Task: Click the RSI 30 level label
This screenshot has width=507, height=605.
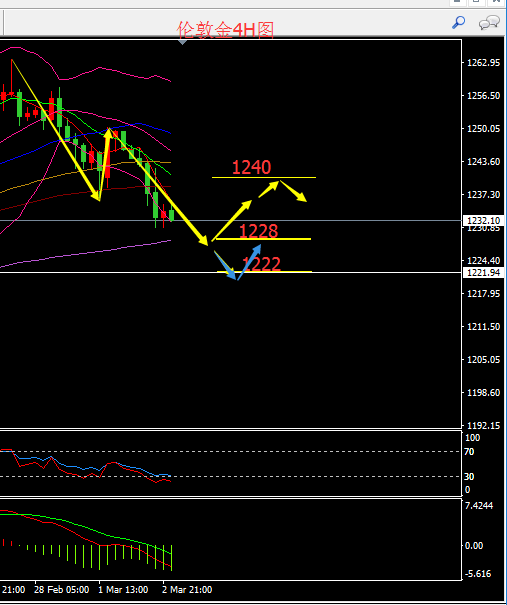Action: (x=469, y=477)
